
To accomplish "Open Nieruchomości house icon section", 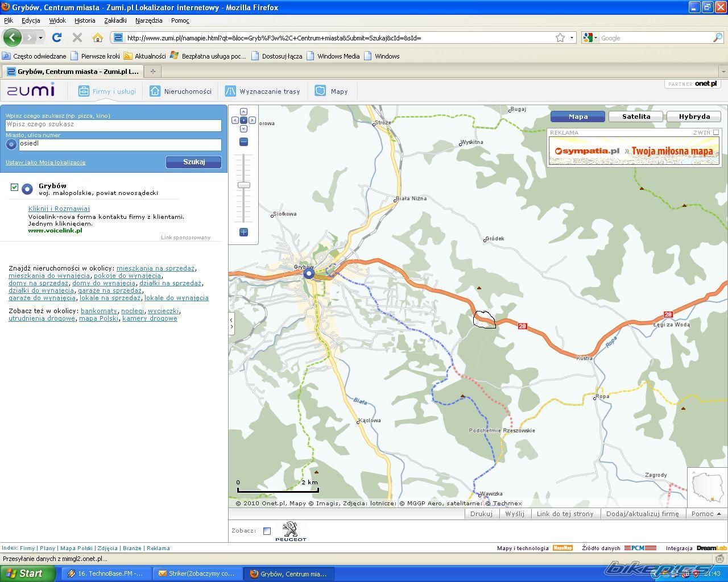I will [155, 91].
